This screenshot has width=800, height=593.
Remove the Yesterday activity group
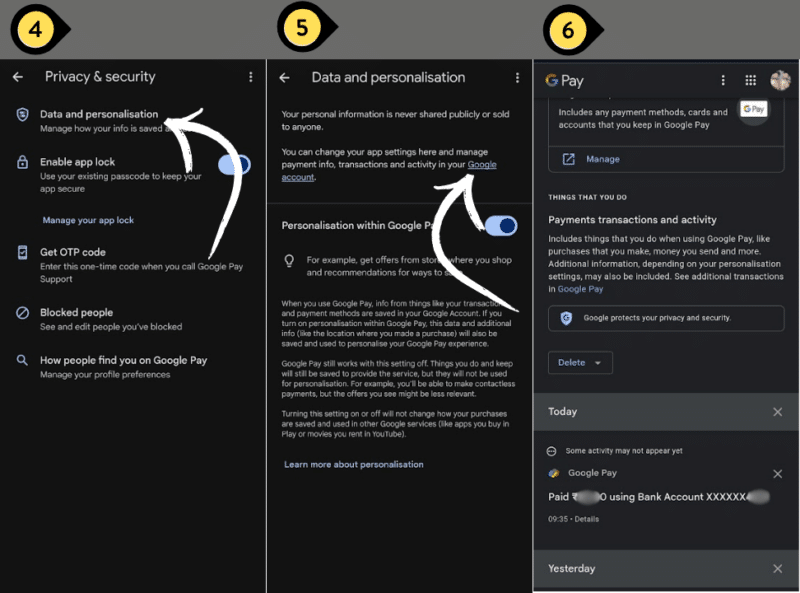pos(777,569)
